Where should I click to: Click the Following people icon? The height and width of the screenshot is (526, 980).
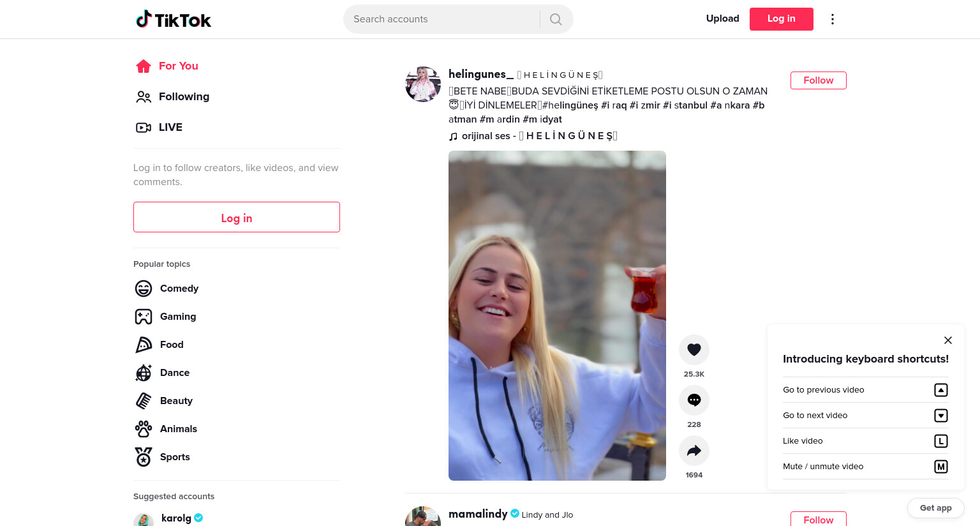coord(144,96)
